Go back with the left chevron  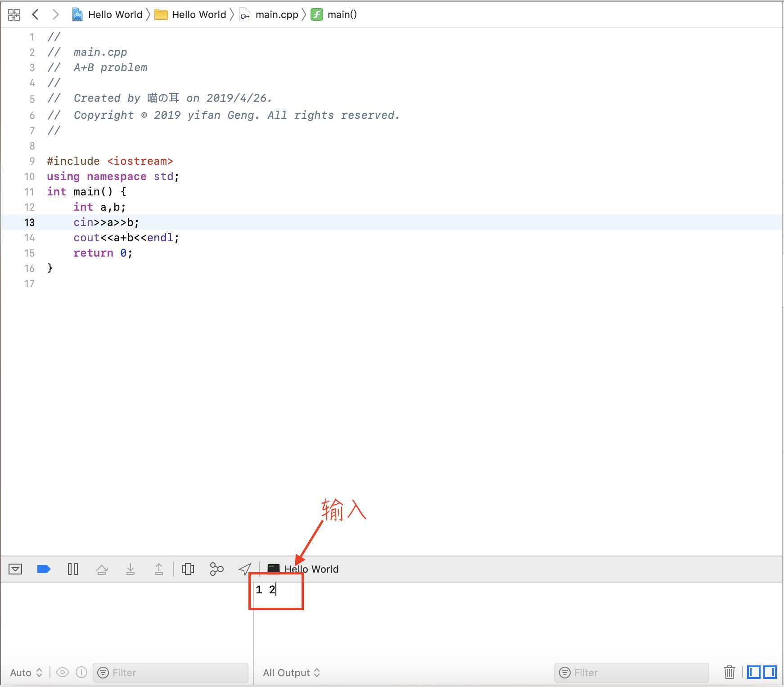[36, 14]
